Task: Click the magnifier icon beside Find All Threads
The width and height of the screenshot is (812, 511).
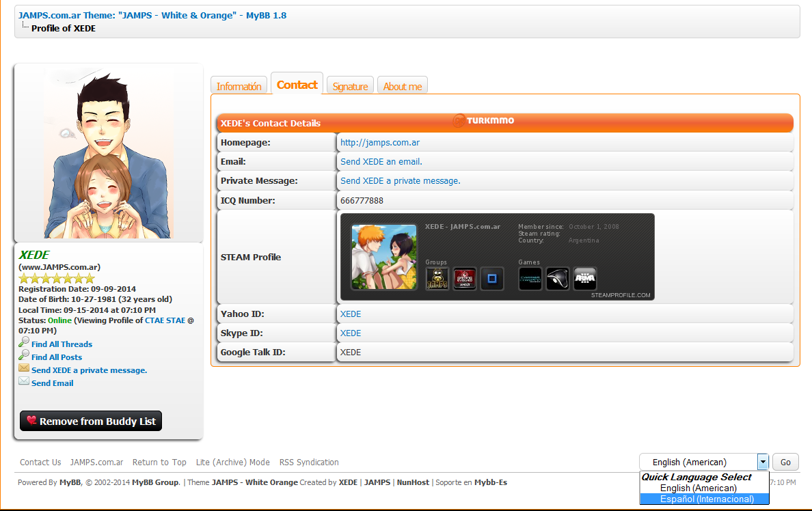Action: [24, 342]
